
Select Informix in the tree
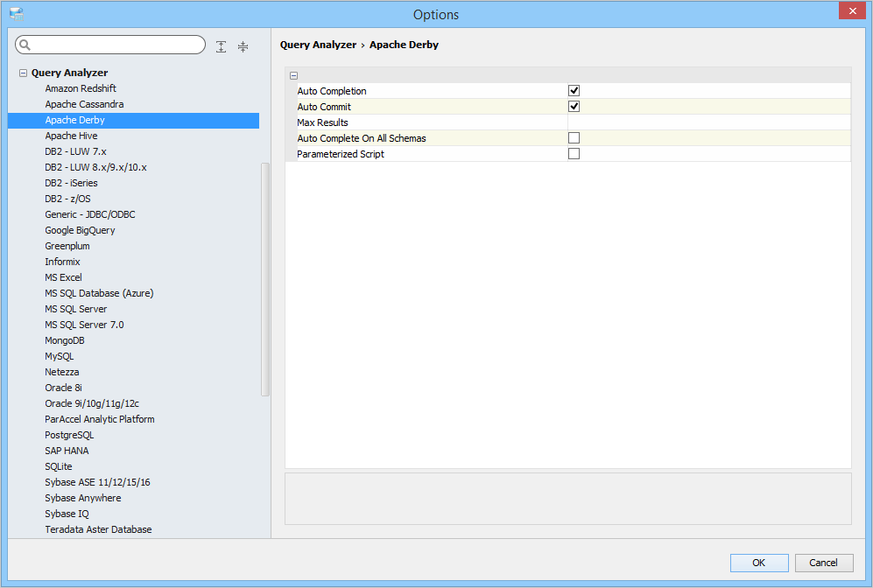coord(62,262)
